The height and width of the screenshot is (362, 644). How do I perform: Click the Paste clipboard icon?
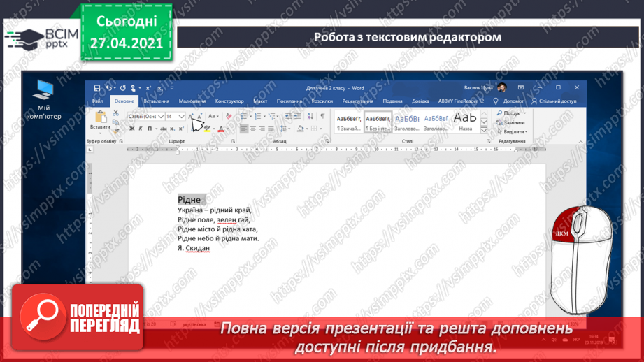(x=101, y=117)
